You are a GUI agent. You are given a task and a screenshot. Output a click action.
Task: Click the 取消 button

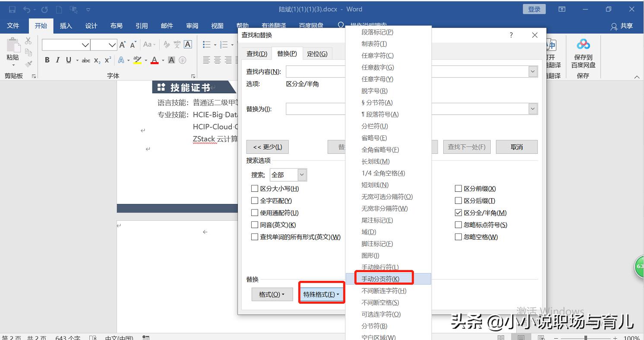click(516, 146)
